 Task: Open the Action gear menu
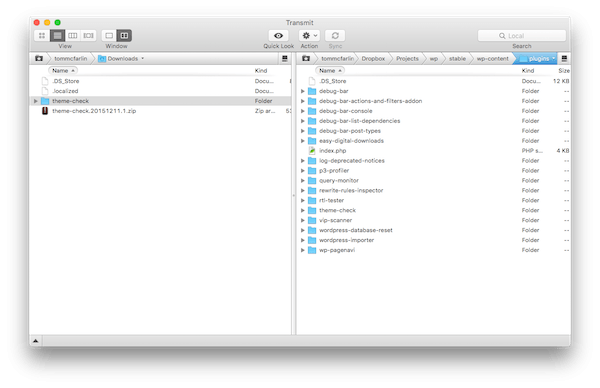309,36
